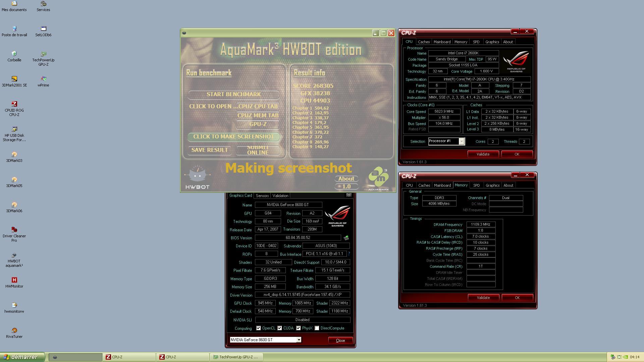The height and width of the screenshot is (362, 644).
Task: Toggle PhysX checkbox in GPU-Z
Action: 298,328
